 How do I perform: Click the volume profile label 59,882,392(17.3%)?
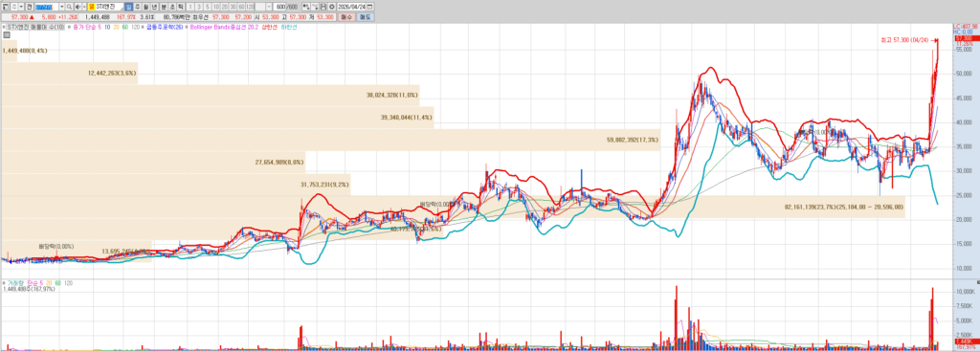pyautogui.click(x=634, y=141)
